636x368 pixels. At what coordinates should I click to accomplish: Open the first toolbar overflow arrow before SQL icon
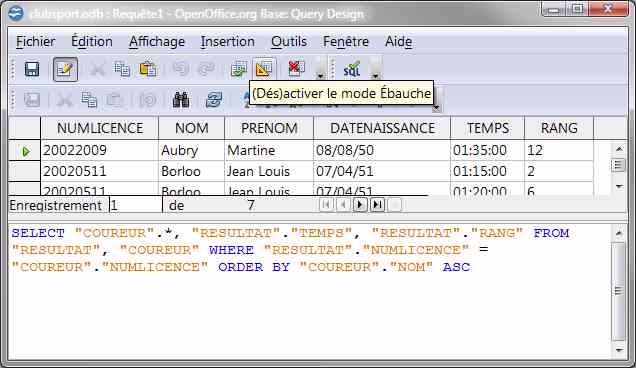pyautogui.click(x=320, y=69)
